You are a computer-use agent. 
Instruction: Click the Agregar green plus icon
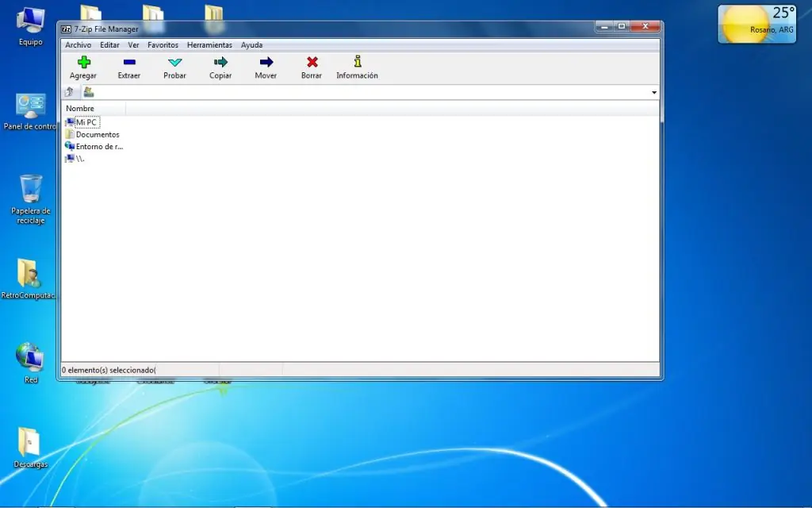click(83, 62)
